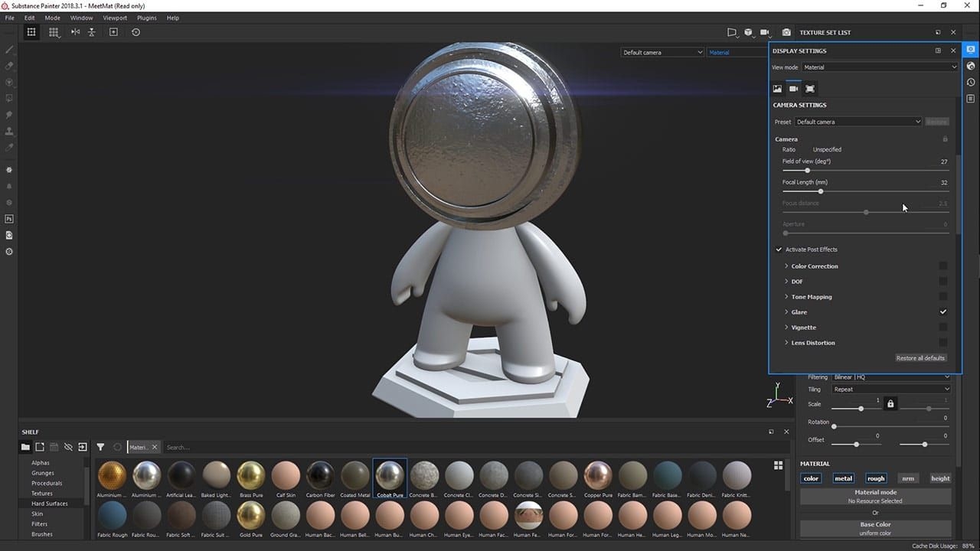Click the history reset clock icon

(136, 32)
